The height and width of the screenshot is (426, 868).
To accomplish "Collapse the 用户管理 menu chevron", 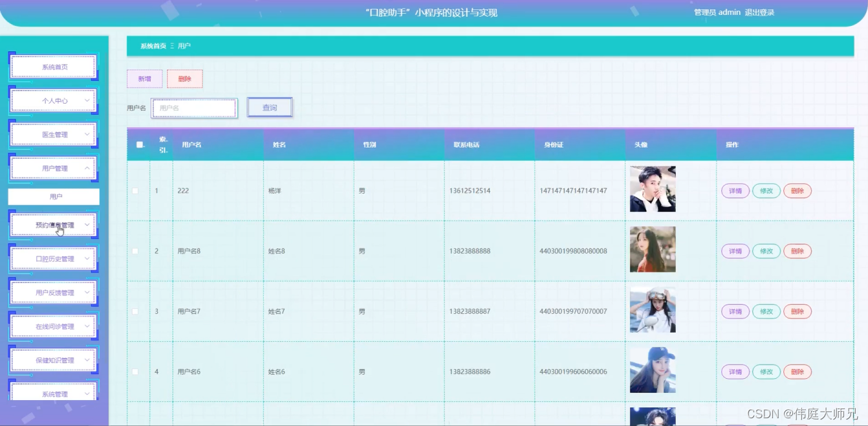I will [x=87, y=168].
